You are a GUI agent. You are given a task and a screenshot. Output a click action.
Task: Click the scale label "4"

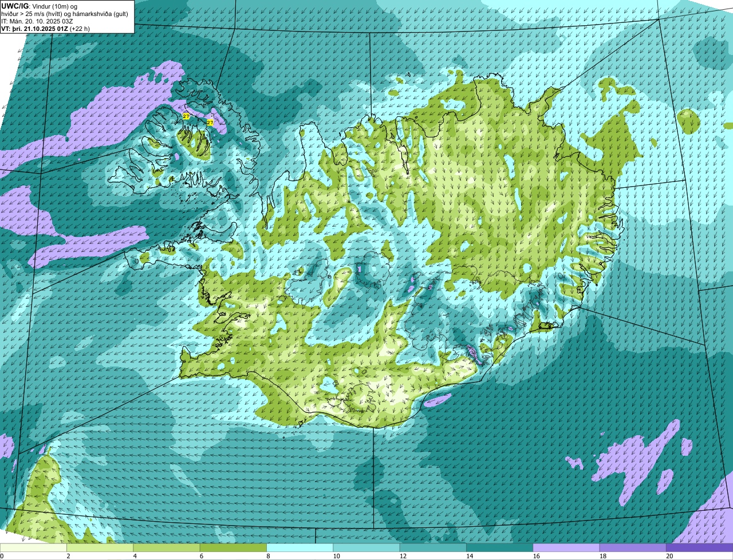pos(135,556)
